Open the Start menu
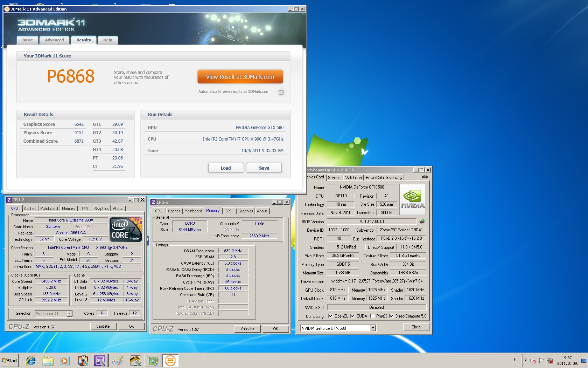 [9, 361]
